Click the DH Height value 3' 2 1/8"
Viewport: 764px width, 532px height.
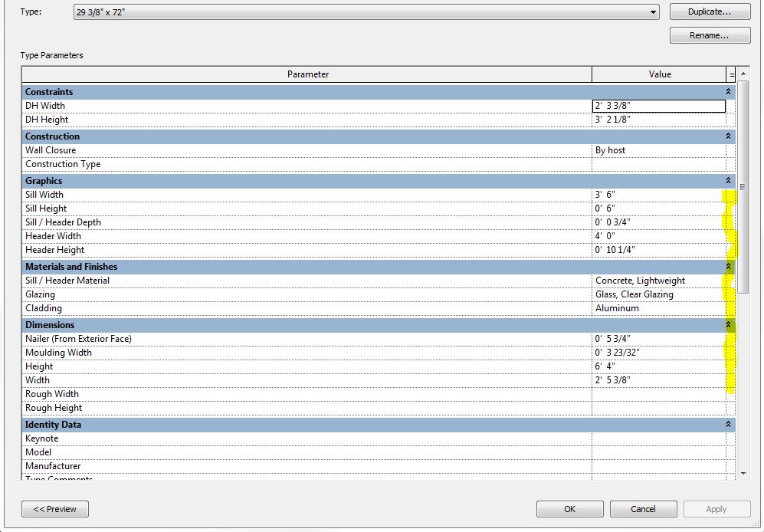click(659, 120)
